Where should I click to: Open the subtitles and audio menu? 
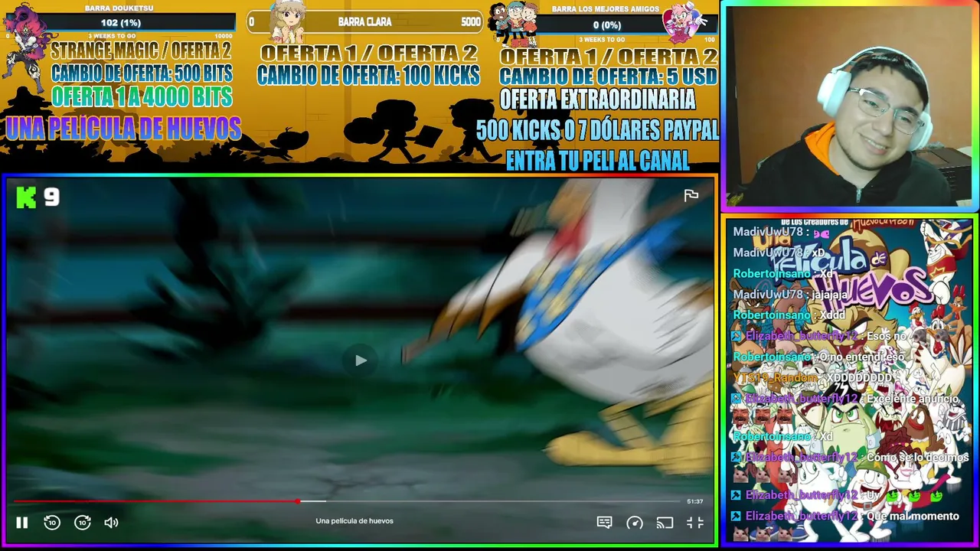tap(604, 523)
